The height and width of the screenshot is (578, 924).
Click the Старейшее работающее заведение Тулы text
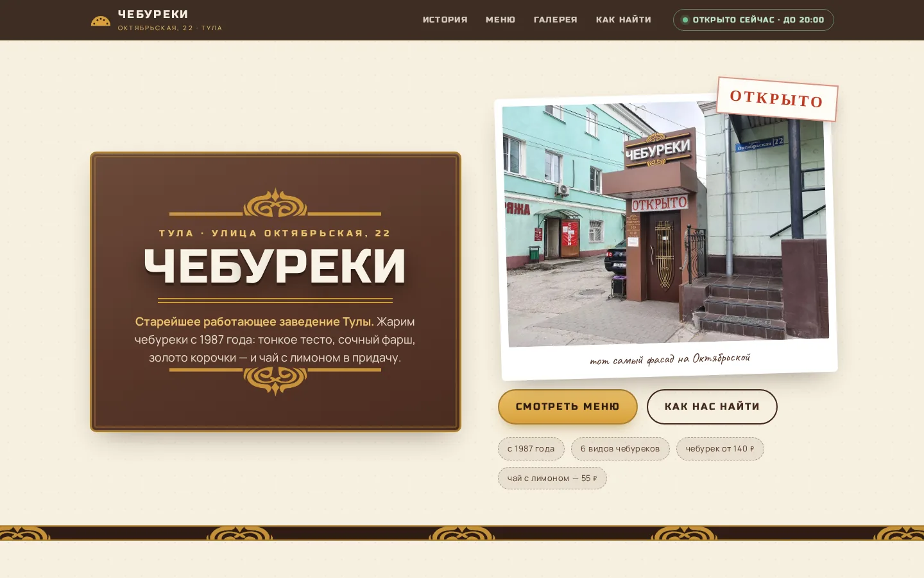pyautogui.click(x=254, y=322)
